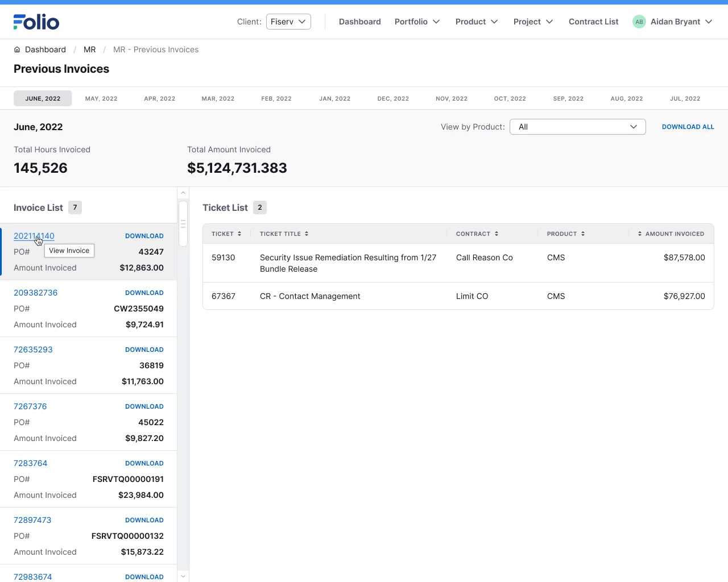Select CR - Contact Management ticket
Viewport: 728px width, 582px height.
tap(310, 296)
